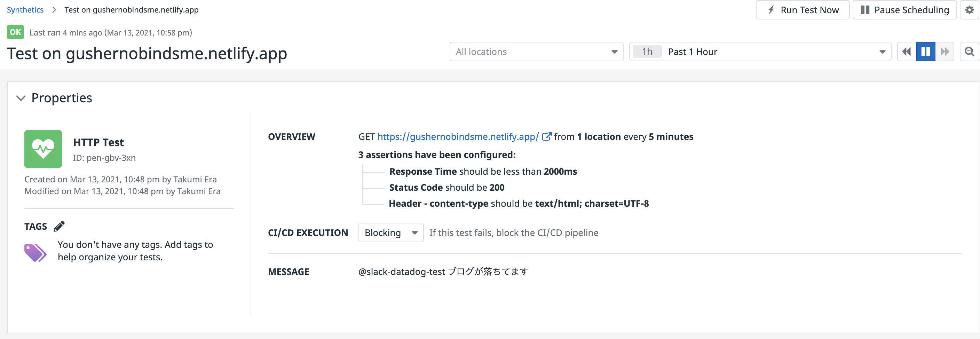
Task: Click Pause Scheduling button
Action: [x=904, y=10]
